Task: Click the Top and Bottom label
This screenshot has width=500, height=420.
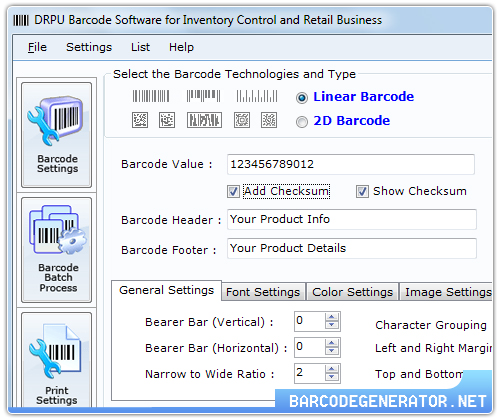Action: click(419, 374)
